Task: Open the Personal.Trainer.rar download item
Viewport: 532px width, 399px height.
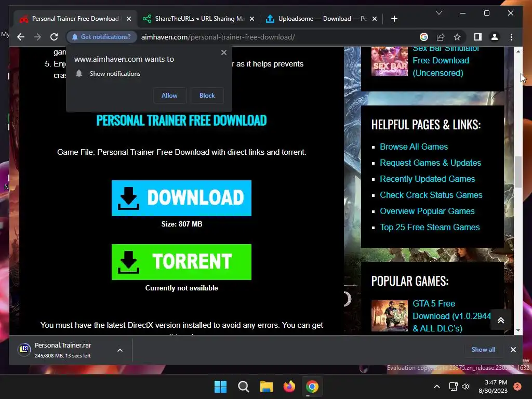Action: (63, 350)
